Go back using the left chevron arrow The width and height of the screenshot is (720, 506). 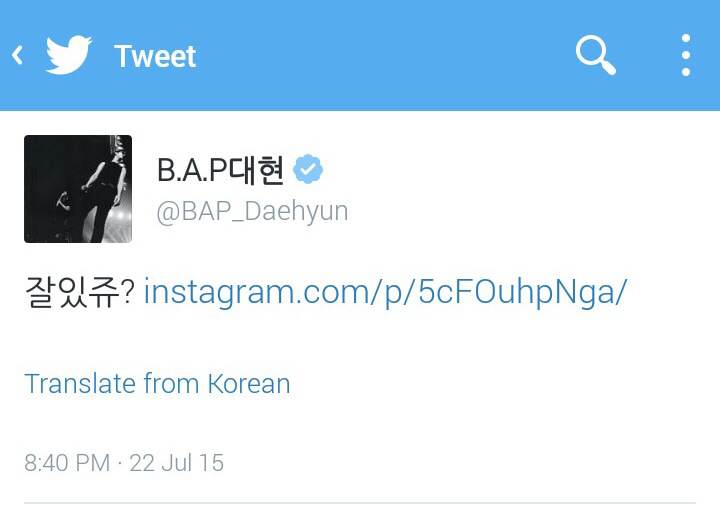pyautogui.click(x=17, y=55)
